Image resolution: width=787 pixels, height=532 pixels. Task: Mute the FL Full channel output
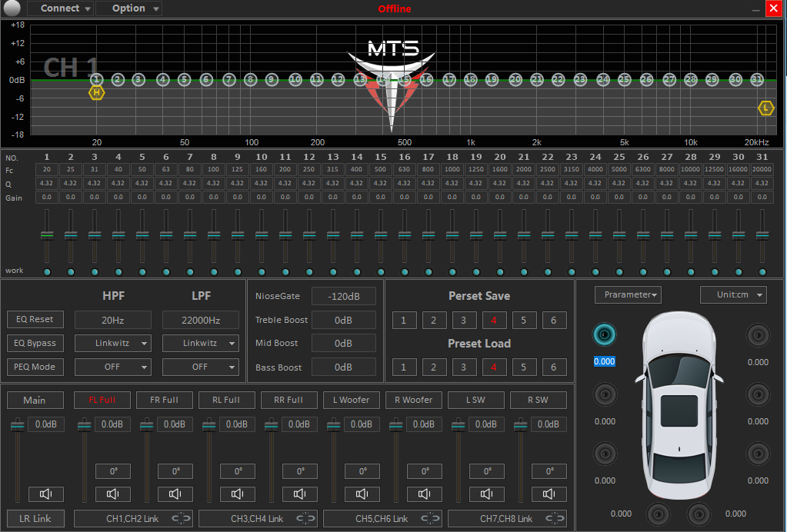tap(112, 494)
